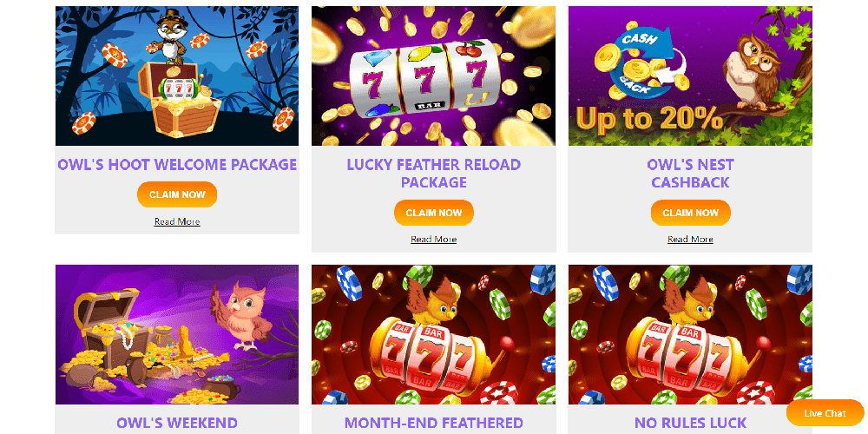Select the Owl's Nest Cashback heading
The image size is (868, 434).
point(690,174)
